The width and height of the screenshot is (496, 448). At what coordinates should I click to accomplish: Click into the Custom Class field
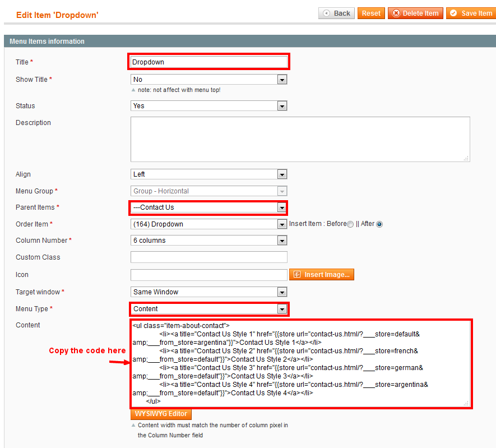pyautogui.click(x=209, y=257)
